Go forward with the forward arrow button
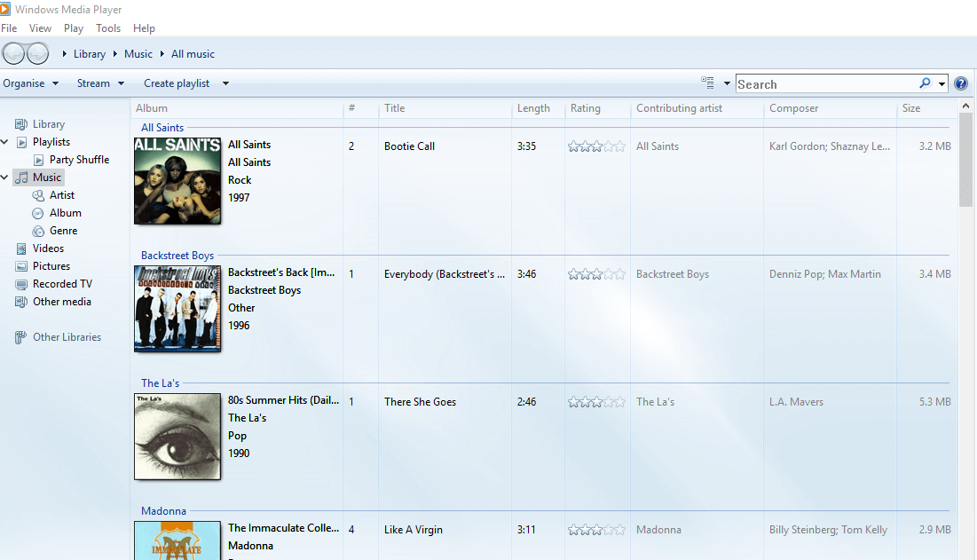This screenshot has height=560, width=977. click(37, 53)
